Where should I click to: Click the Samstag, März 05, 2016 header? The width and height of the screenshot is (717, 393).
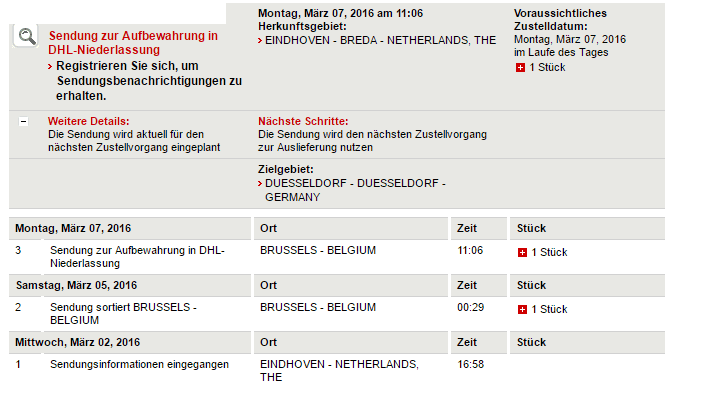pos(76,285)
